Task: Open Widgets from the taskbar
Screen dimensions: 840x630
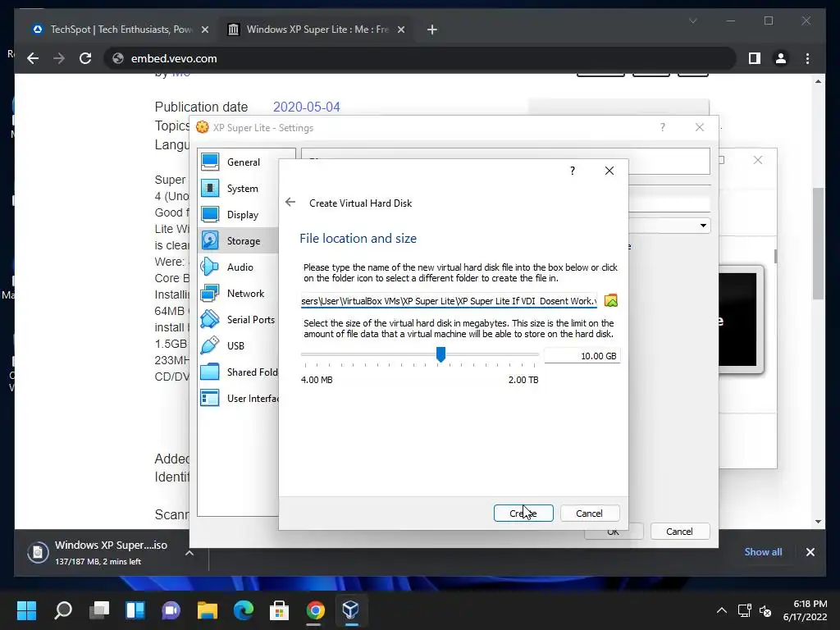Action: (x=135, y=609)
